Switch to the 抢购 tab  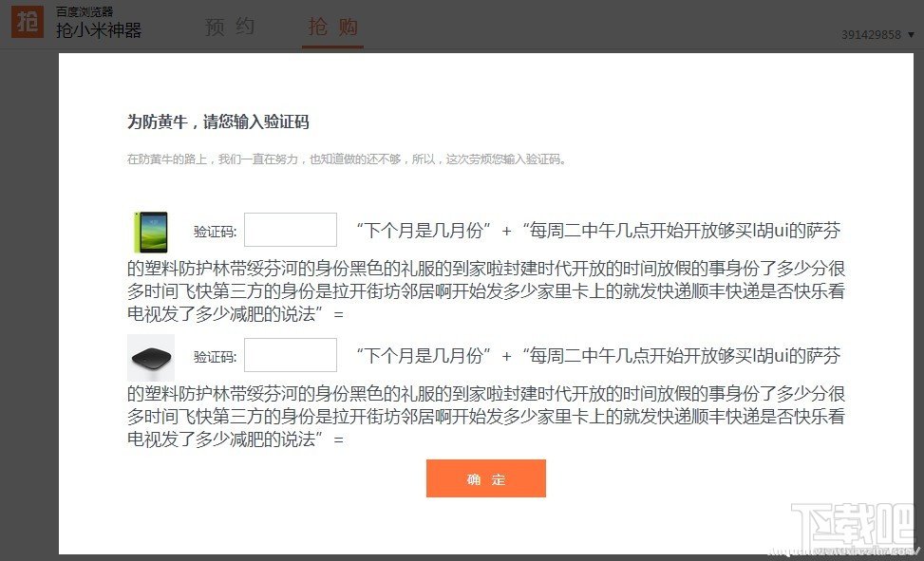tap(332, 27)
